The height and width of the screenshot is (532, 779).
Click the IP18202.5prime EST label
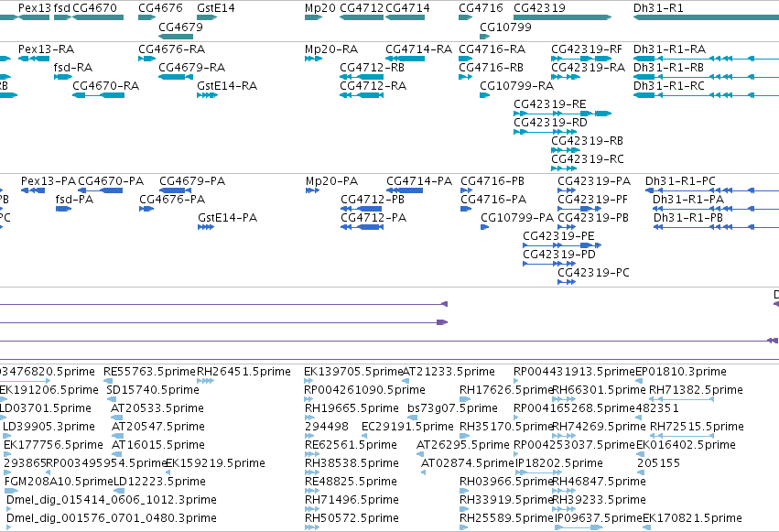pos(559,463)
